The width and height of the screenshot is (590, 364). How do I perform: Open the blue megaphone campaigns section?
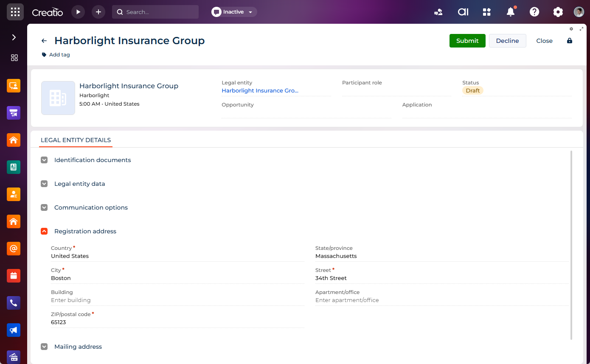pyautogui.click(x=14, y=330)
